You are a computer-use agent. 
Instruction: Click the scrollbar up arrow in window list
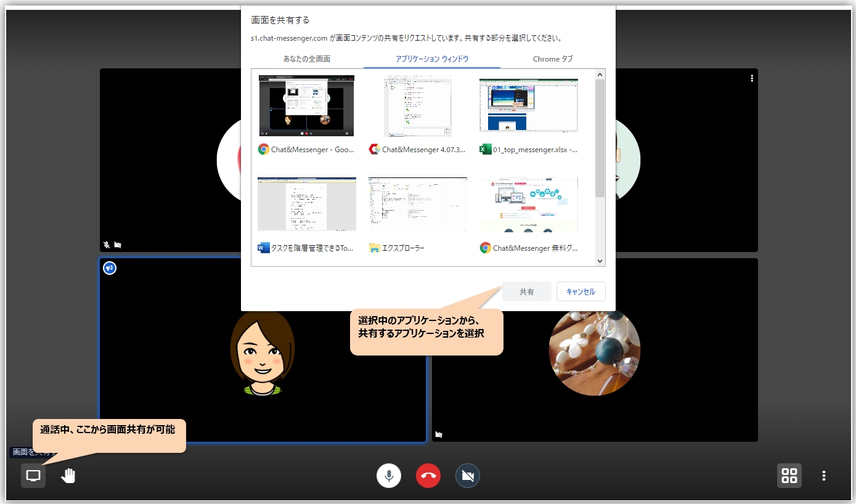[x=600, y=74]
